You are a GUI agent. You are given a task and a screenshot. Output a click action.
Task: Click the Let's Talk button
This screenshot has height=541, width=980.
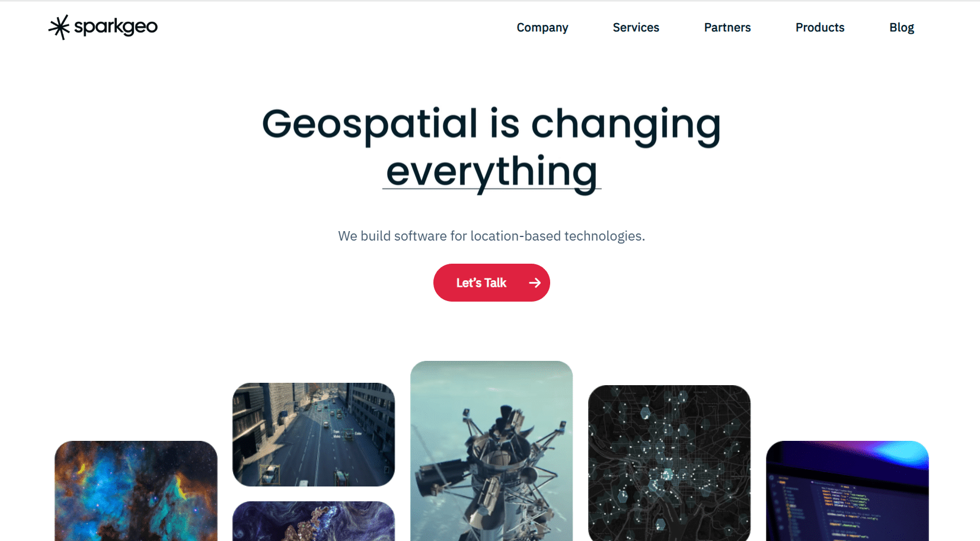point(491,283)
